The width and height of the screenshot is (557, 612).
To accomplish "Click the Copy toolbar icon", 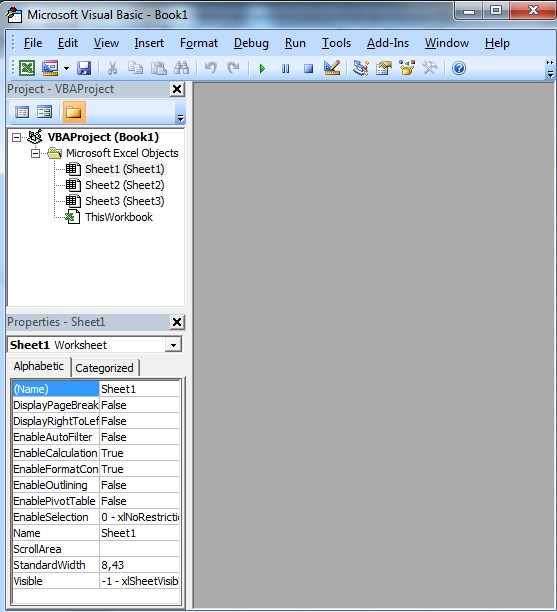I will (x=135, y=68).
